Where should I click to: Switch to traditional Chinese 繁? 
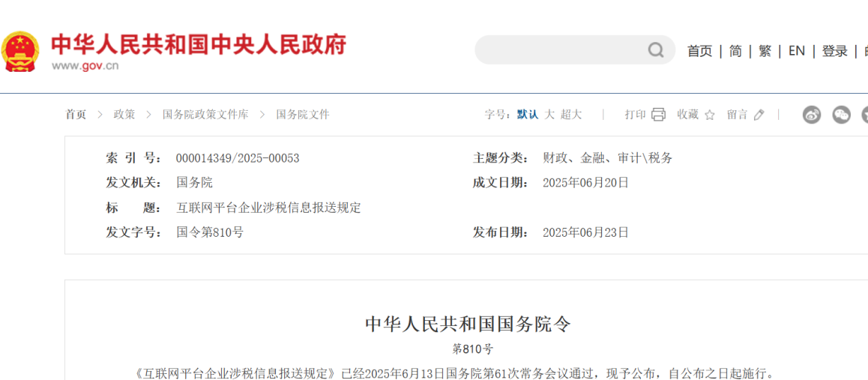(x=765, y=51)
